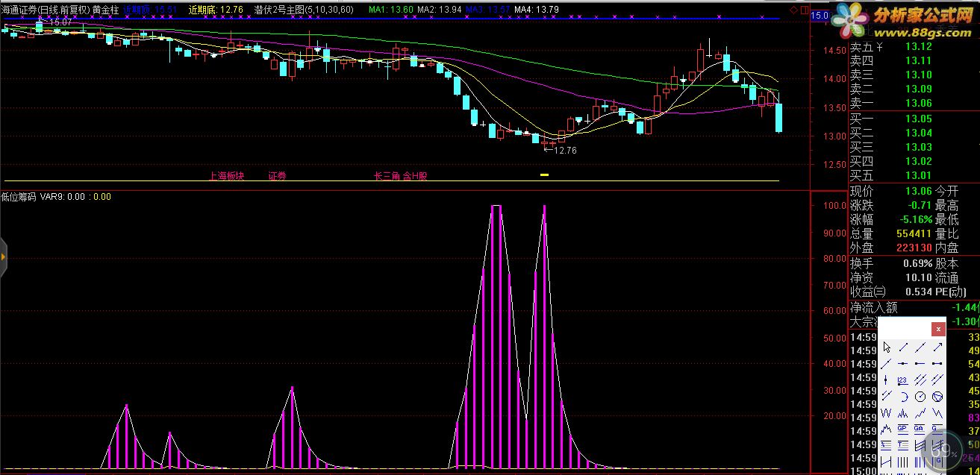The image size is (980, 475).
Task: Click the 近期底: 12.76 label
Action: (216, 10)
